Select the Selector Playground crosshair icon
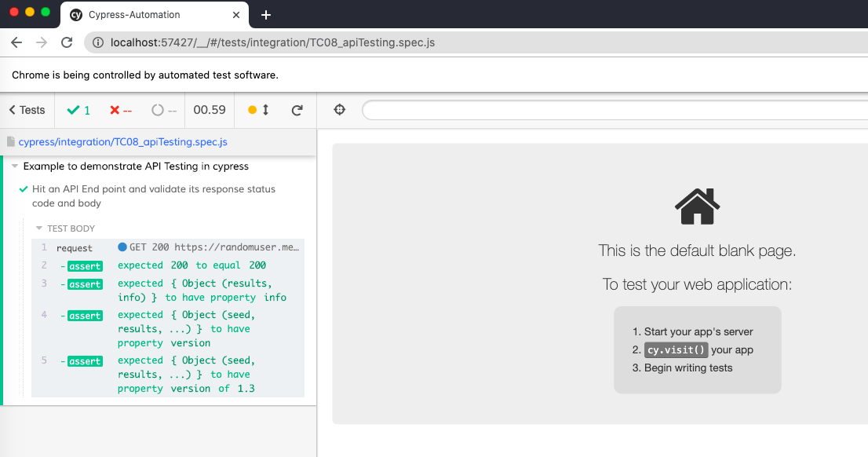Image resolution: width=868 pixels, height=457 pixels. (340, 109)
